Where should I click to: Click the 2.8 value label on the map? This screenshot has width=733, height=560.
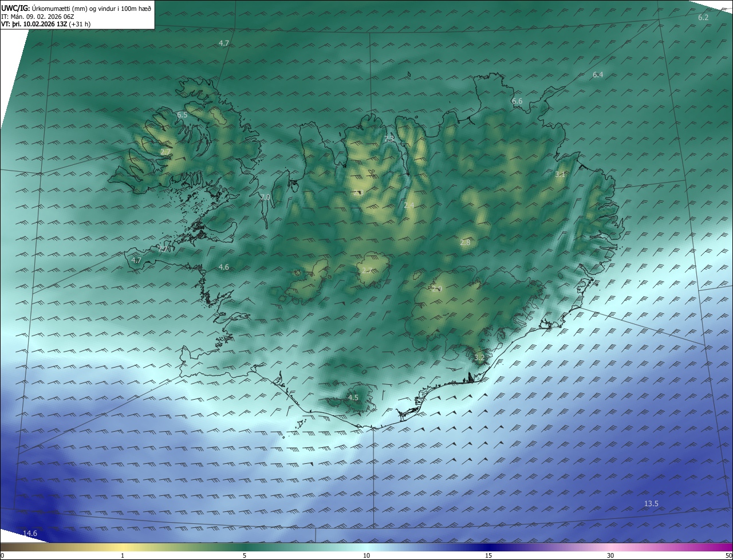[465, 243]
